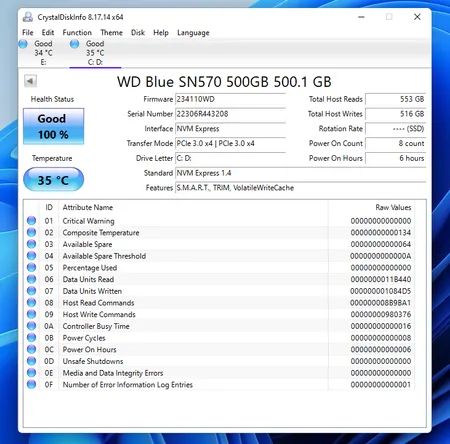
Task: Select the Composite Temperature attribute name
Action: tap(101, 232)
